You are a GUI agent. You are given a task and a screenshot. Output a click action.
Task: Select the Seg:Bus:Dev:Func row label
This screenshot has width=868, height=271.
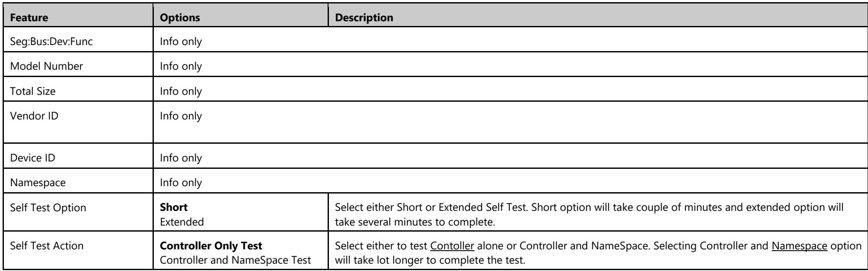tap(45, 43)
